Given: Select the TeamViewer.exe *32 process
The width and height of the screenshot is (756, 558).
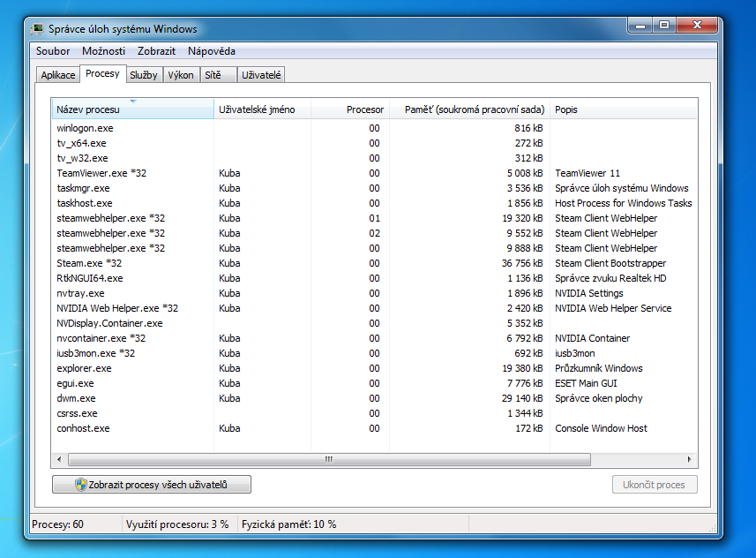Looking at the screenshot, I should point(374,173).
